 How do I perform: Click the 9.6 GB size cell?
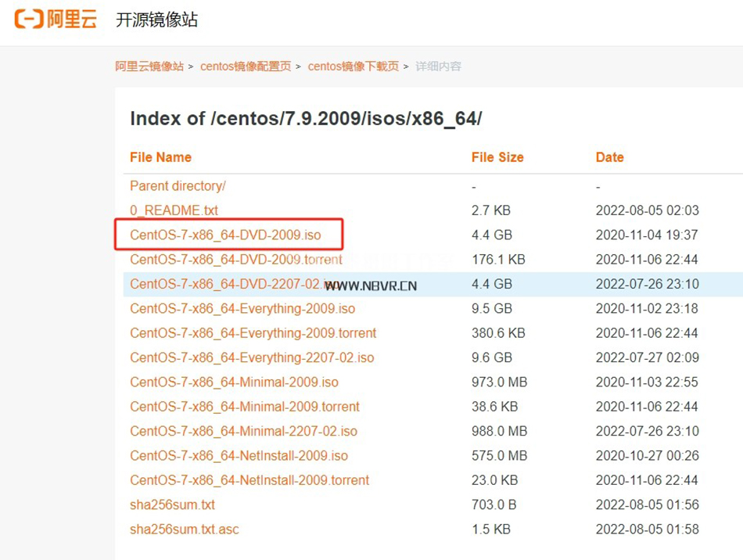coord(492,357)
